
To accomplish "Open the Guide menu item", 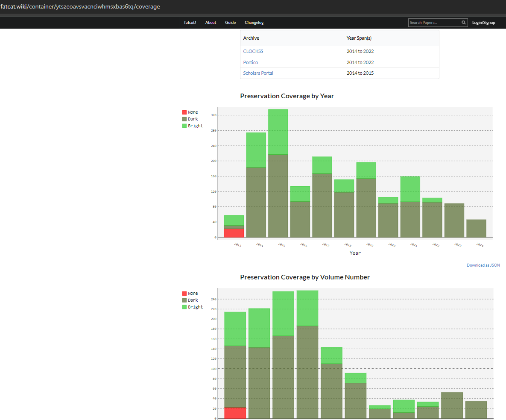I will click(x=230, y=23).
